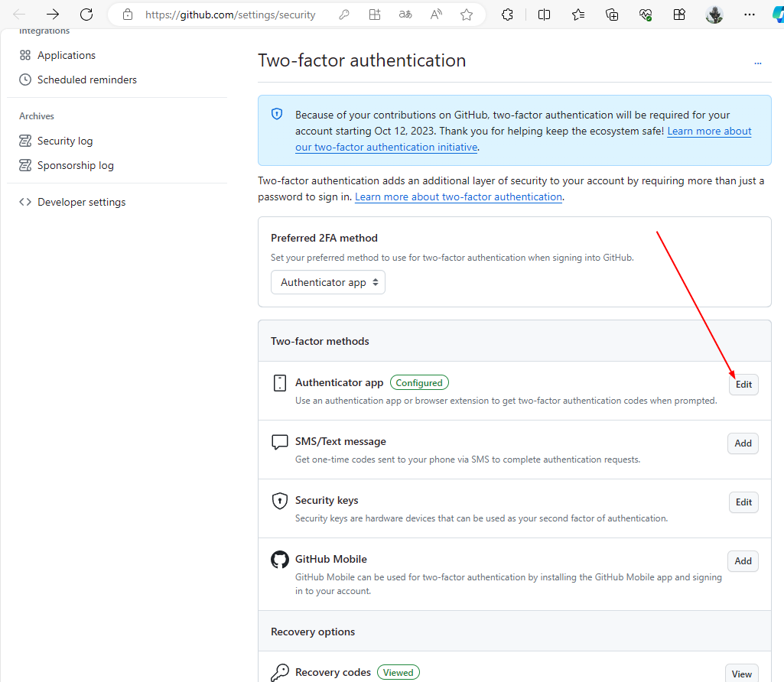
Task: Click the shield icon beside Security keys
Action: (280, 501)
